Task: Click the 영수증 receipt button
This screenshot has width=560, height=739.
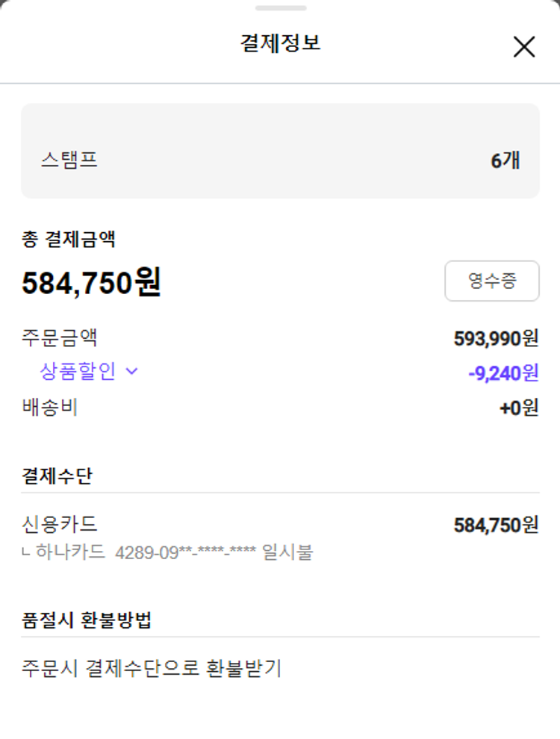Action: click(x=491, y=281)
